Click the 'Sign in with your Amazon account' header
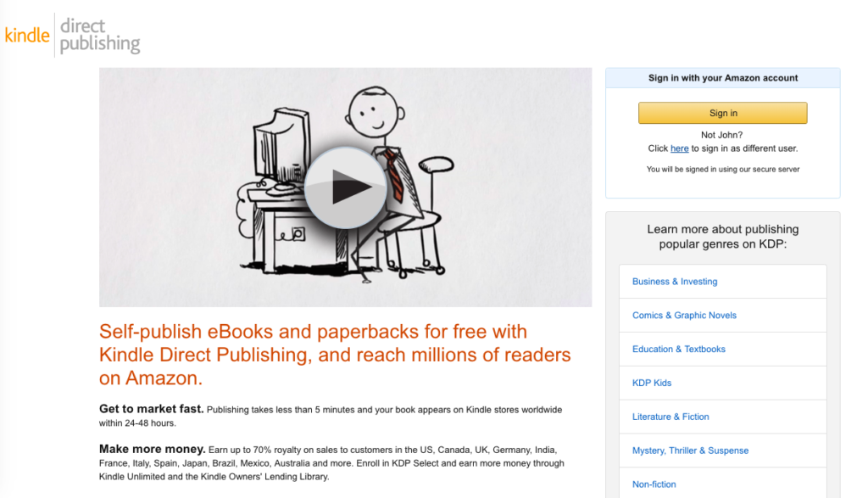The width and height of the screenshot is (868, 498). pos(722,78)
